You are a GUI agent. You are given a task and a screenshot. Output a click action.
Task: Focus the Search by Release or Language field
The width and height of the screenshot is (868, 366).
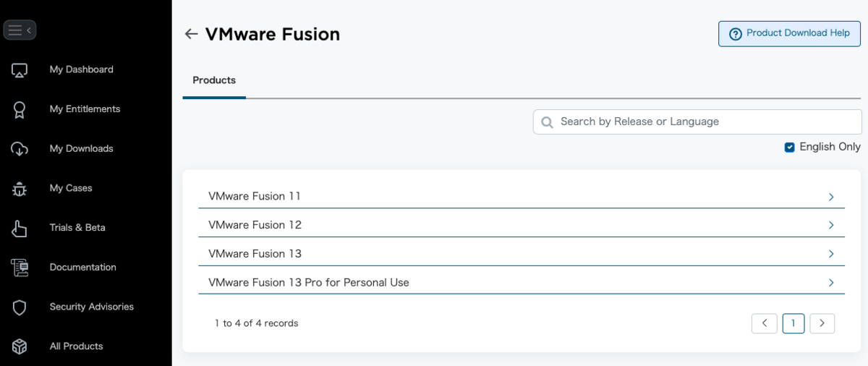pyautogui.click(x=697, y=122)
